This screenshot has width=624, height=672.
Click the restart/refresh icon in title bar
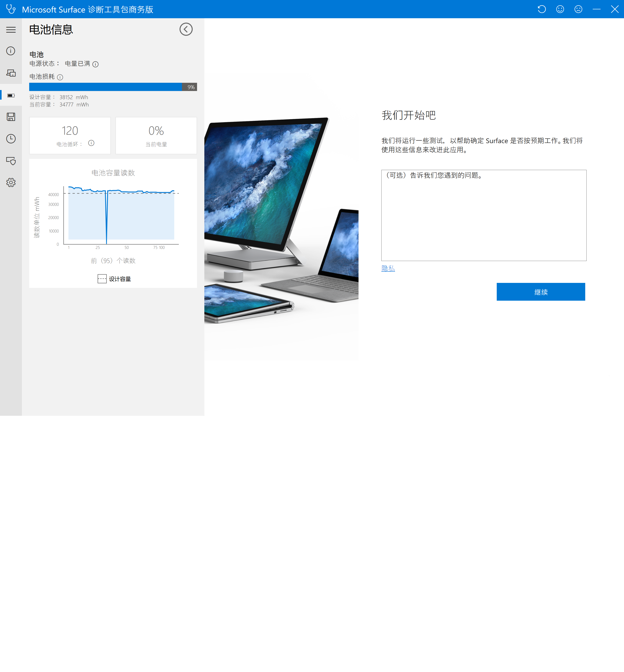click(x=542, y=9)
